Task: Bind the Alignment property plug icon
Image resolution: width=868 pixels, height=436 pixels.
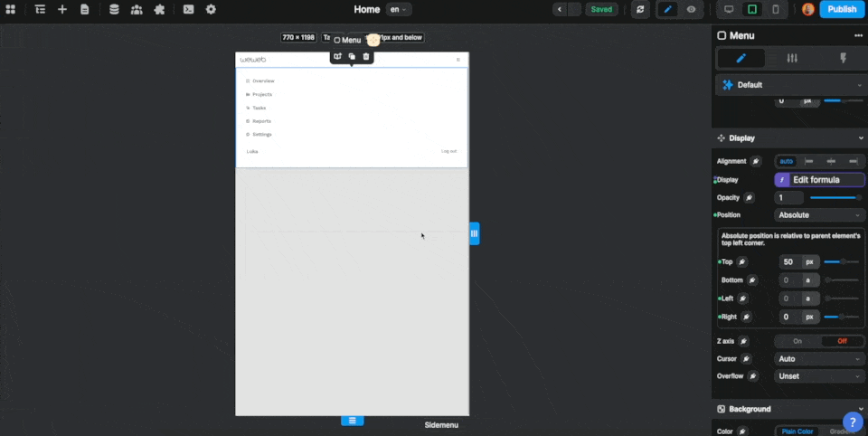Action: (756, 161)
